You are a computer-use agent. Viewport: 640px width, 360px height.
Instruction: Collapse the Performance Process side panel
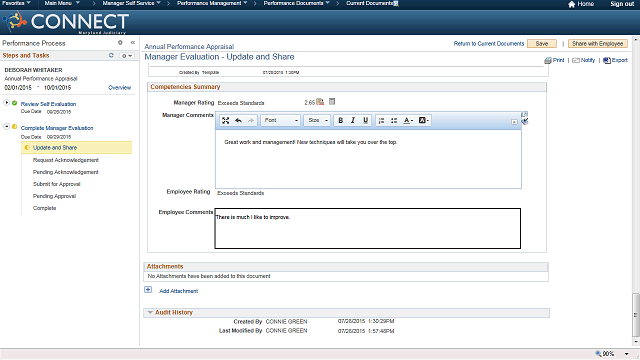[x=133, y=42]
